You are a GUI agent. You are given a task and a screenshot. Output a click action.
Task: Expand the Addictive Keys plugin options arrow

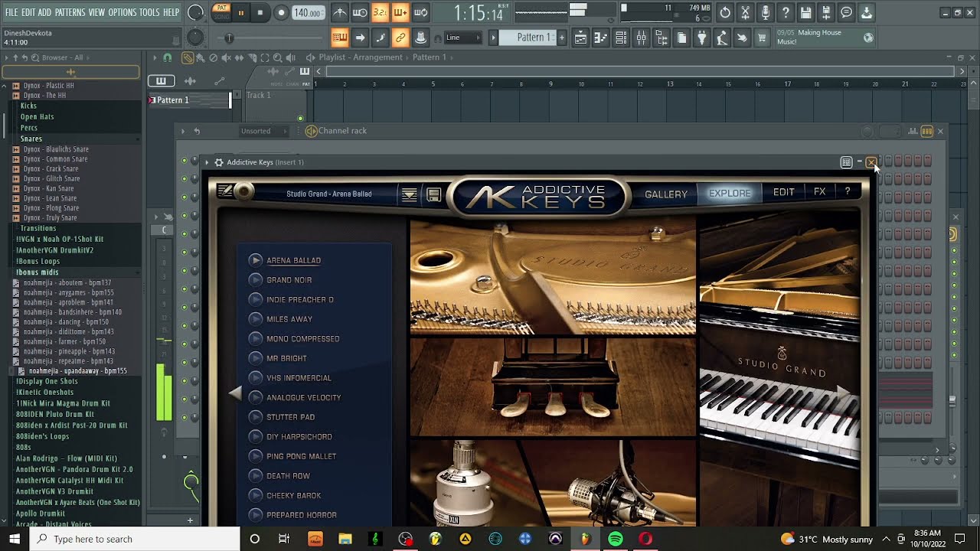(207, 162)
